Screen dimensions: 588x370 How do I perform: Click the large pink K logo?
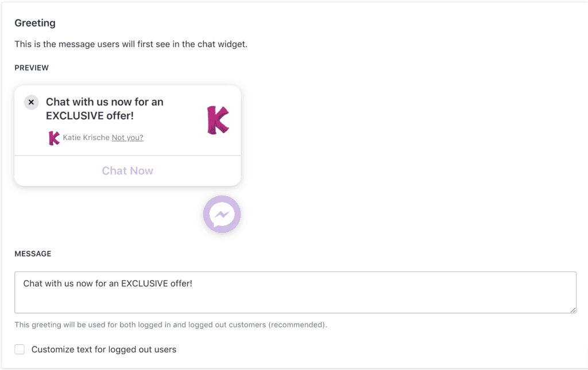point(218,120)
